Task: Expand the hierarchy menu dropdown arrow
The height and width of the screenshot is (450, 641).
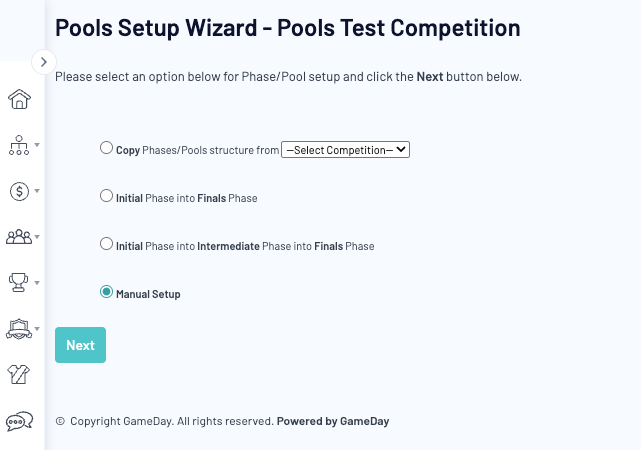Action: coord(37,144)
